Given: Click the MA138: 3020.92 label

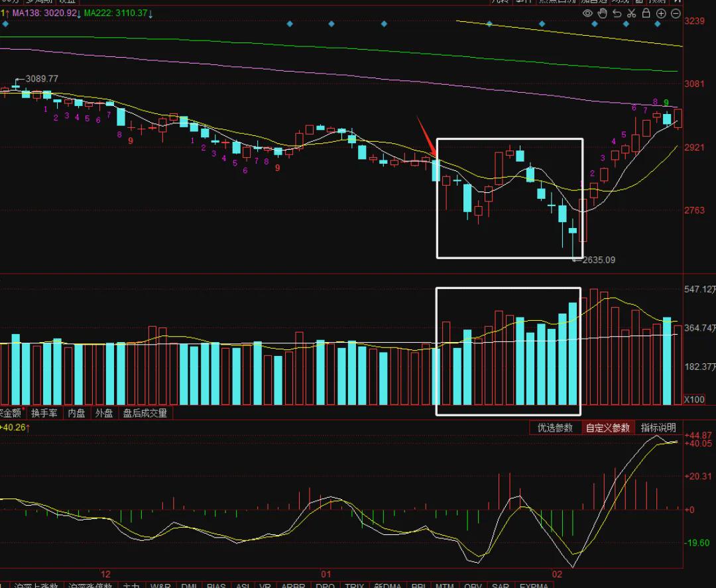Looking at the screenshot, I should 45,13.
